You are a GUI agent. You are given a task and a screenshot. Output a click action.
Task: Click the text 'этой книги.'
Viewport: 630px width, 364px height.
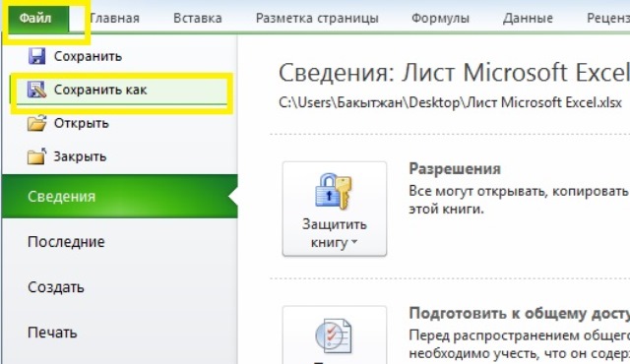coord(446,210)
